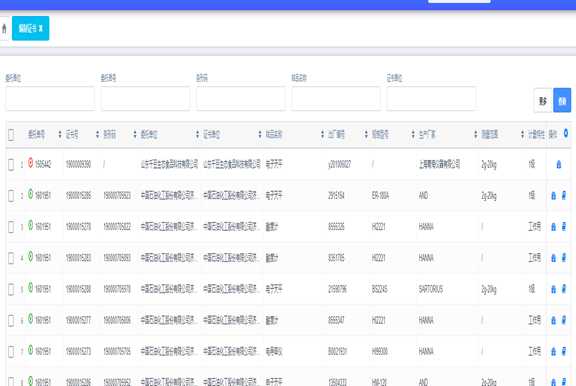This screenshot has width=576, height=386.
Task: Click left action icon in row 3 (8555326)
Action: click(x=554, y=227)
